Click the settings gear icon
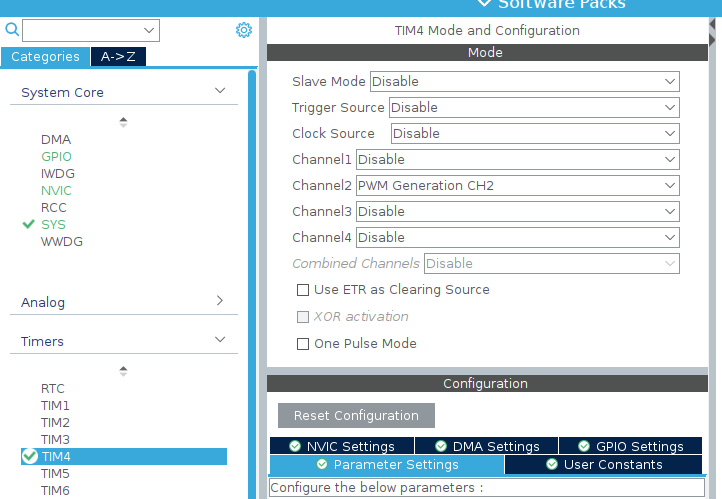 (x=243, y=30)
